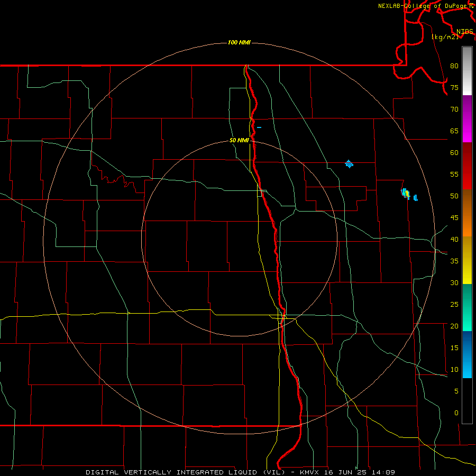Click the scale value 50
476x476 pixels.
tap(454, 196)
